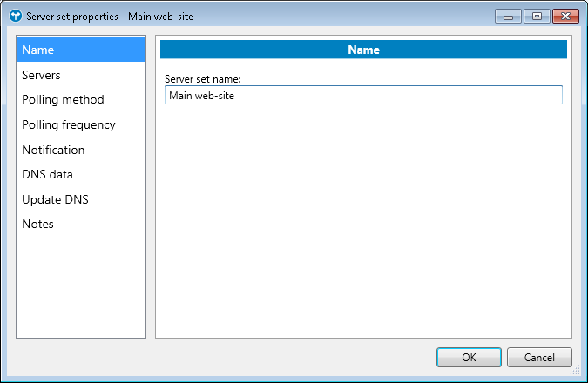Maximize the Server set properties dialog
Viewport: 588px width, 383px height.
(x=535, y=16)
